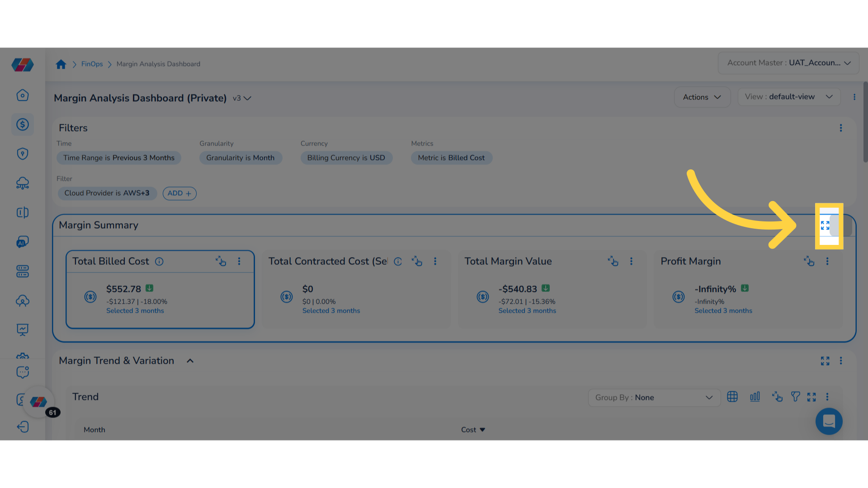The image size is (868, 488).
Task: Collapse the Margin Trend & Variation section
Action: 190,361
